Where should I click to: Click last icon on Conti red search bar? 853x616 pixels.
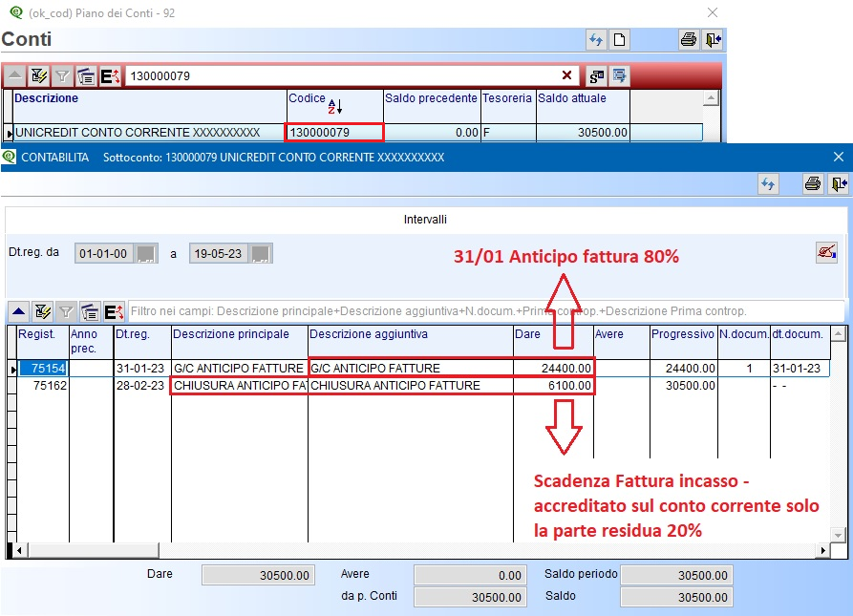[x=619, y=76]
